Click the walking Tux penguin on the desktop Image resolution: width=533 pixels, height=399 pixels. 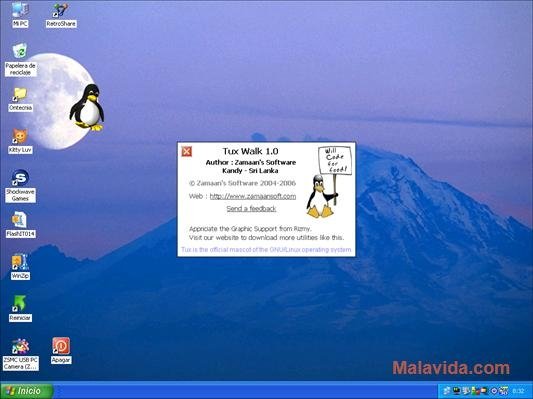tap(87, 108)
